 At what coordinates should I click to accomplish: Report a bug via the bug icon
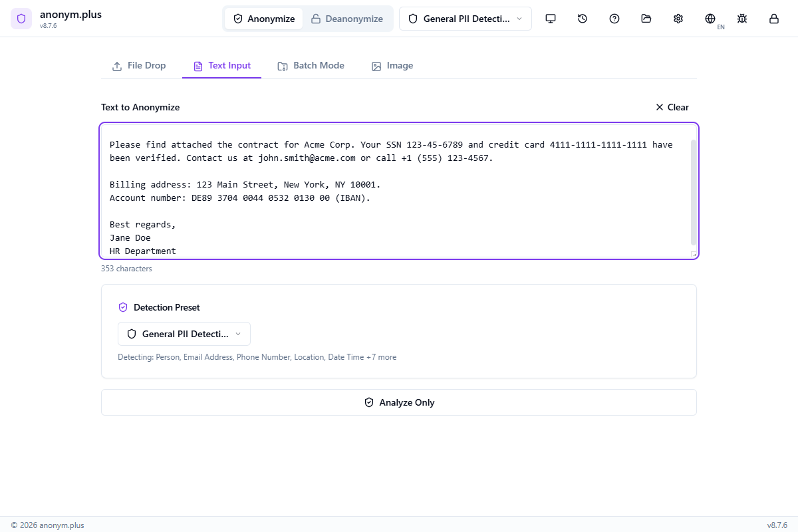pyautogui.click(x=741, y=19)
